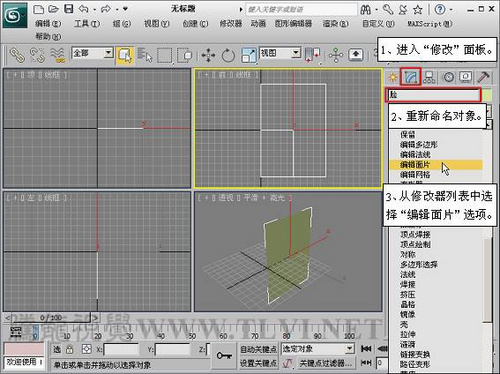Choose 编辑多边形 in modifier list
The width and height of the screenshot is (500, 374).
[419, 145]
